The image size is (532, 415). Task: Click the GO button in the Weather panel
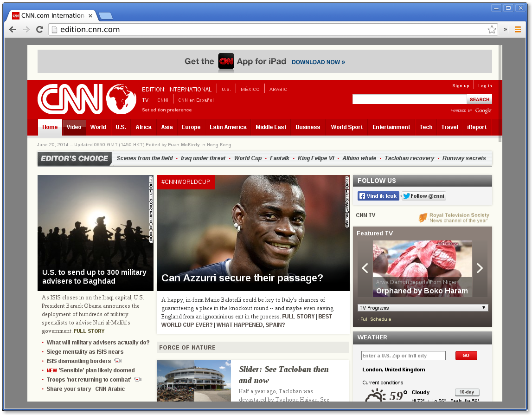coord(466,355)
